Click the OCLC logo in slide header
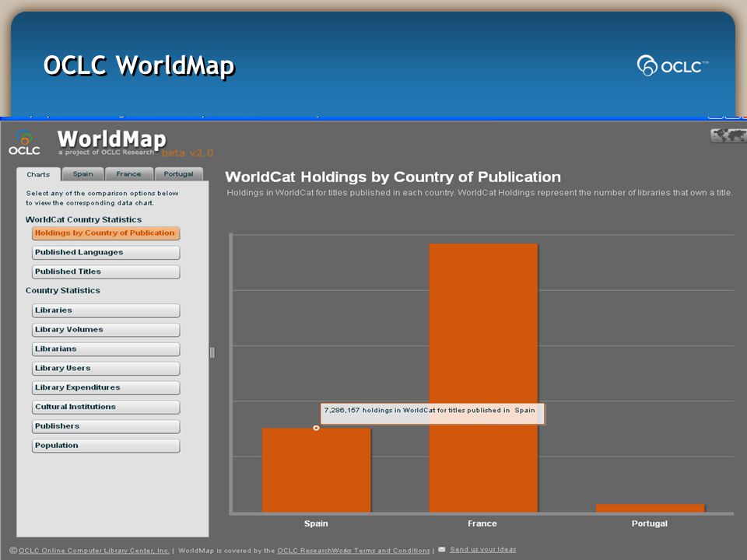747x560 pixels. coord(672,65)
